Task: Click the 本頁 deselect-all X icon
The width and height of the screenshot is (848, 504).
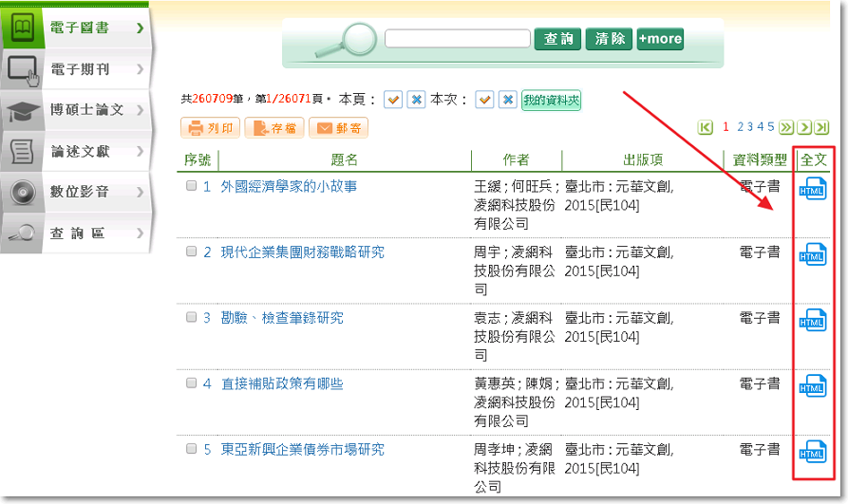Action: tap(416, 100)
